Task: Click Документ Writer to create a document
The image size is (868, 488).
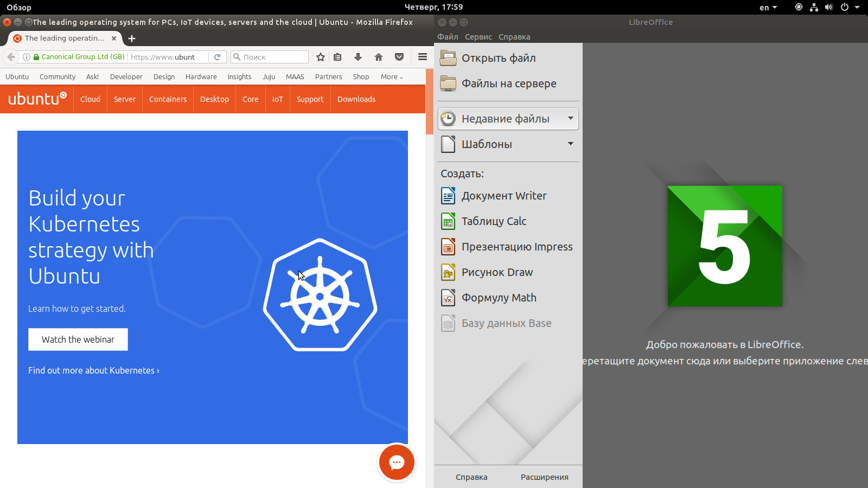Action: click(504, 196)
